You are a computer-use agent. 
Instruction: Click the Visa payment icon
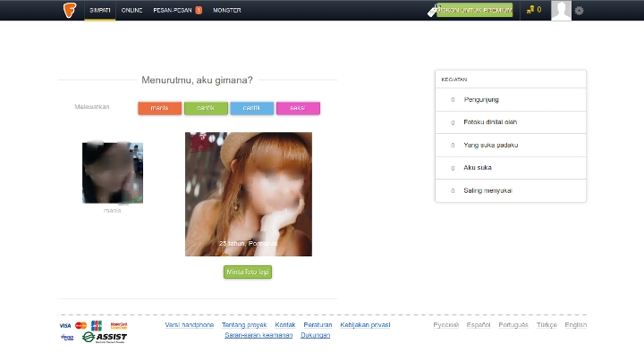(66, 326)
